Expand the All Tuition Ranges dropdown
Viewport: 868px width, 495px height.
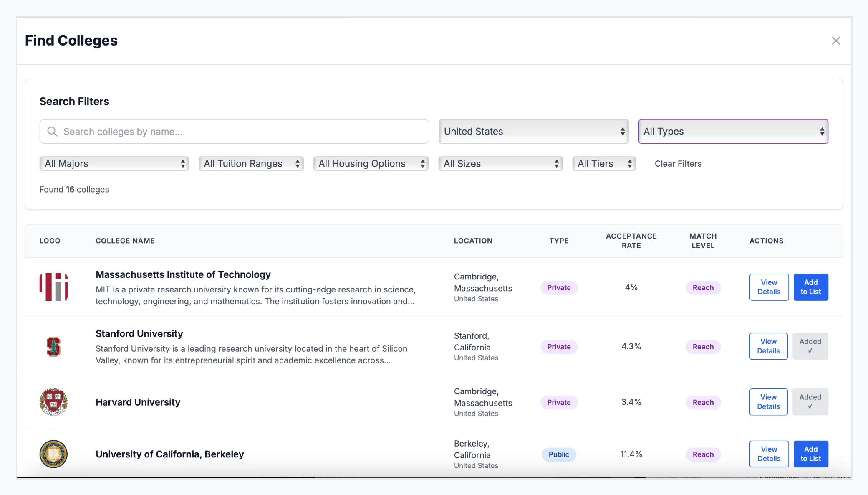[251, 163]
